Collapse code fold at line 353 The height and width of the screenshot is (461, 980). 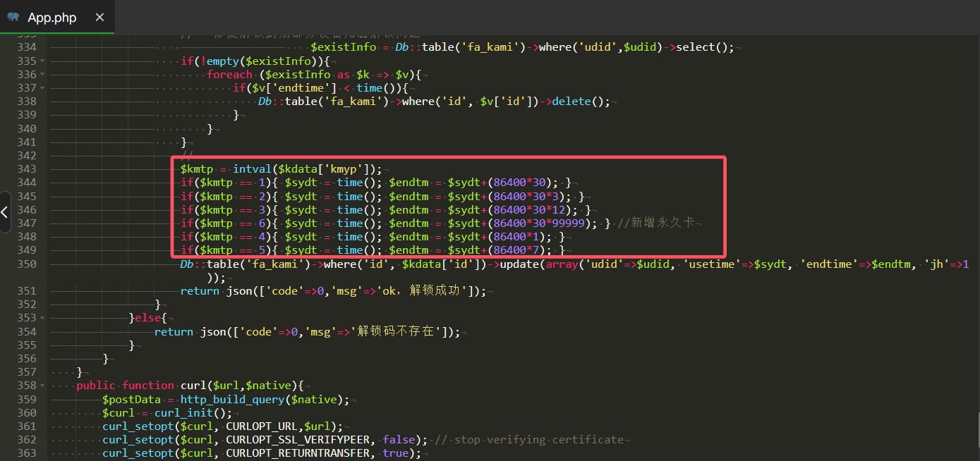(42, 318)
